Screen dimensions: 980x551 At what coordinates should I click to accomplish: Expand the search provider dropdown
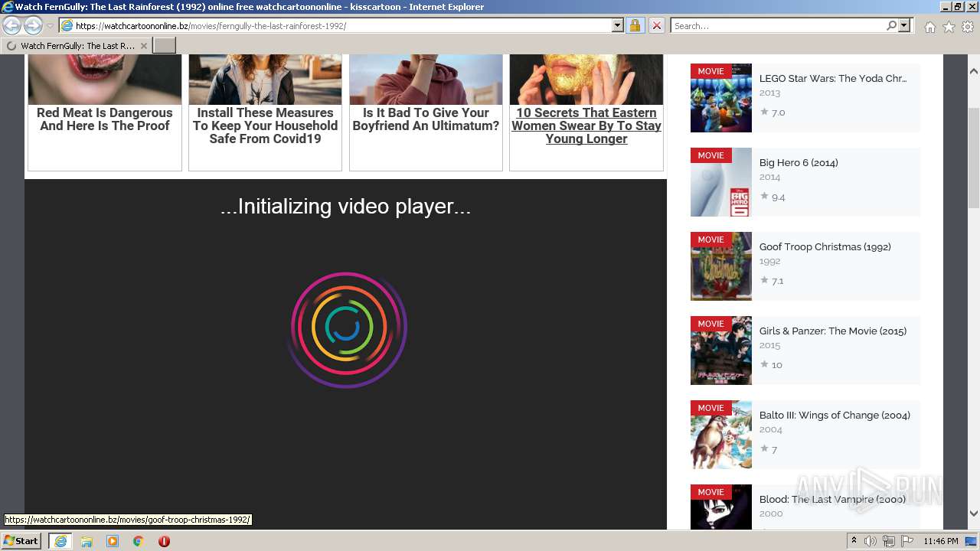904,25
